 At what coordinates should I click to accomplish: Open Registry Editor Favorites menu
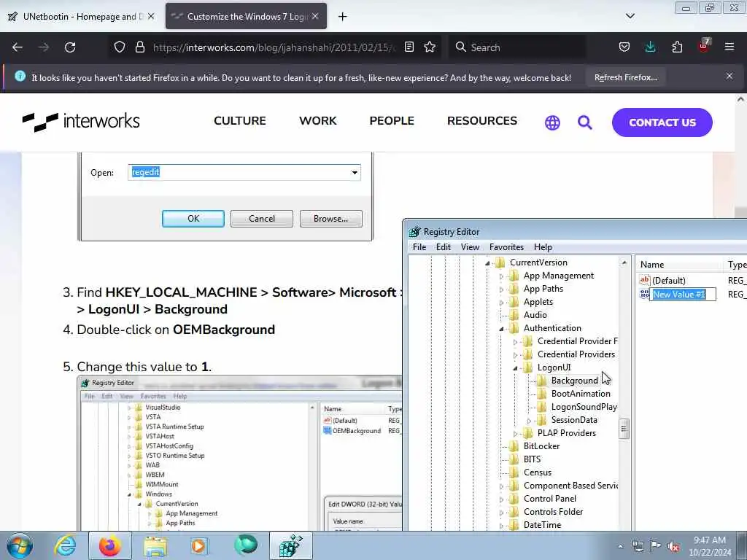pyautogui.click(x=506, y=247)
